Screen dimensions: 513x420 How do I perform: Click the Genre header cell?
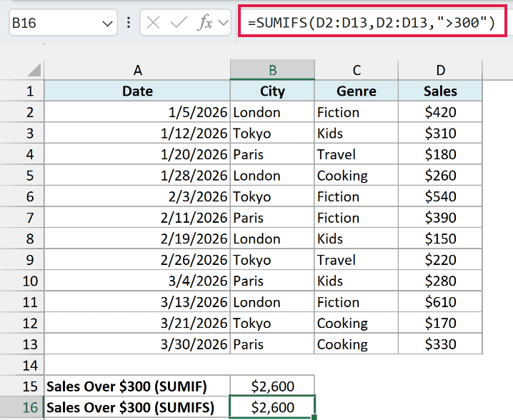click(357, 91)
